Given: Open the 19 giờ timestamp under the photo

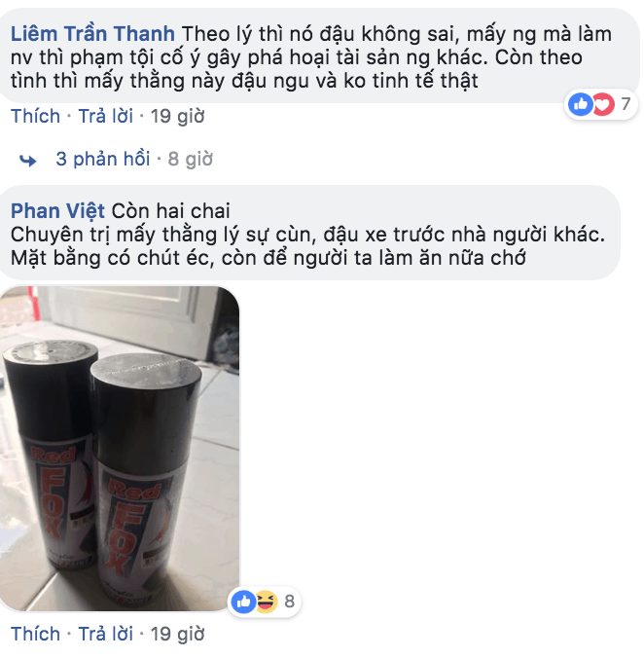Looking at the screenshot, I should coord(177,634).
